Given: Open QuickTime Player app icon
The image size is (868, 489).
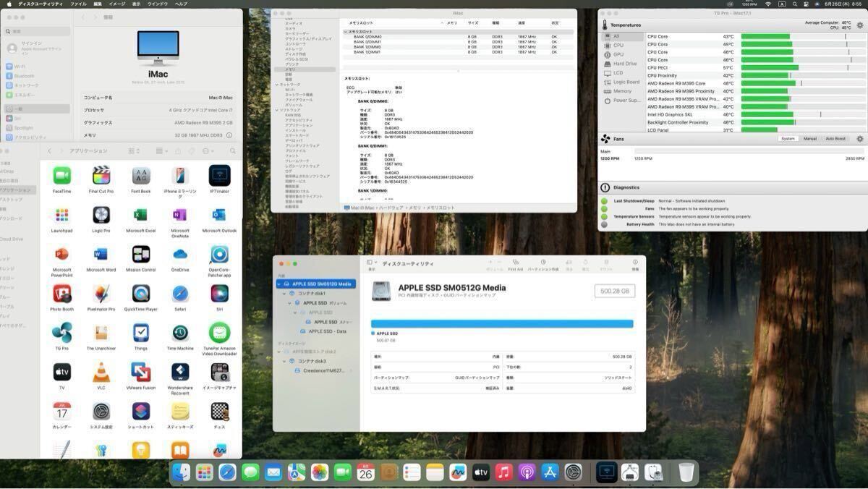Looking at the screenshot, I should tap(141, 293).
